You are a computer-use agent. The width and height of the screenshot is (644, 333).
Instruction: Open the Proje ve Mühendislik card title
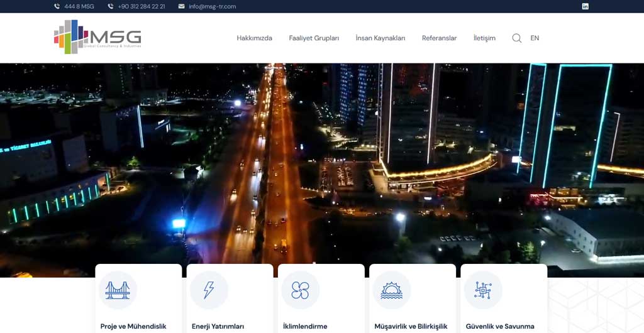[x=133, y=327]
